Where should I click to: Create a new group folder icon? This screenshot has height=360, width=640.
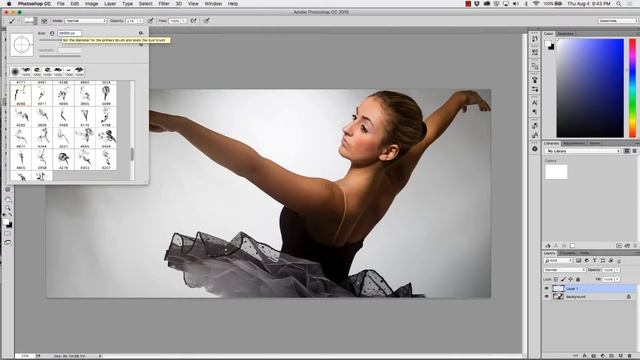click(x=611, y=356)
